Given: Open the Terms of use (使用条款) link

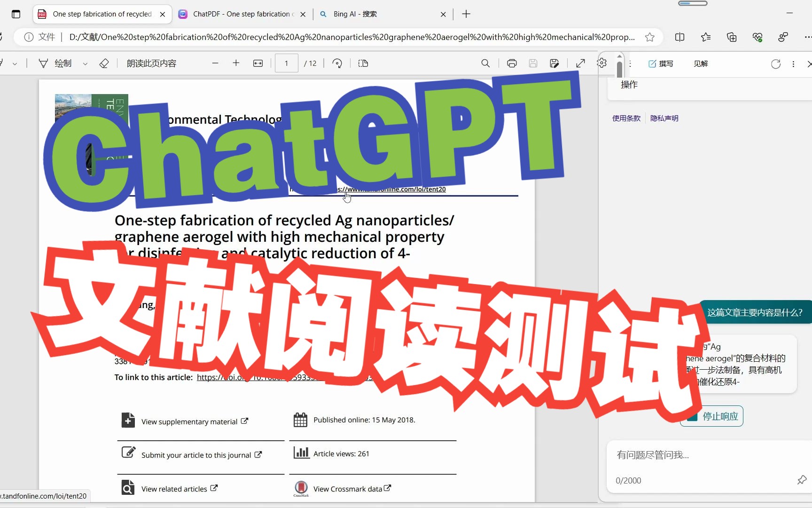Looking at the screenshot, I should pyautogui.click(x=626, y=119).
